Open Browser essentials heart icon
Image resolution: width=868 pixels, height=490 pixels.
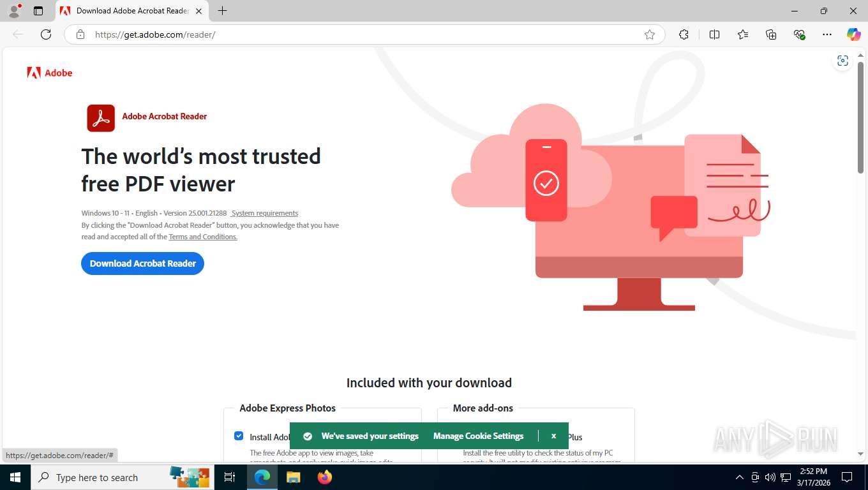(799, 34)
